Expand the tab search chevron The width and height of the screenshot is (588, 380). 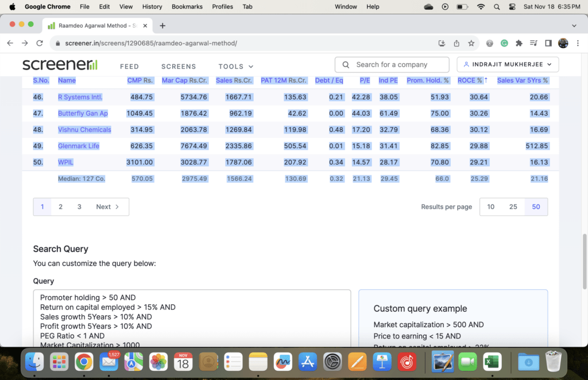pyautogui.click(x=574, y=25)
